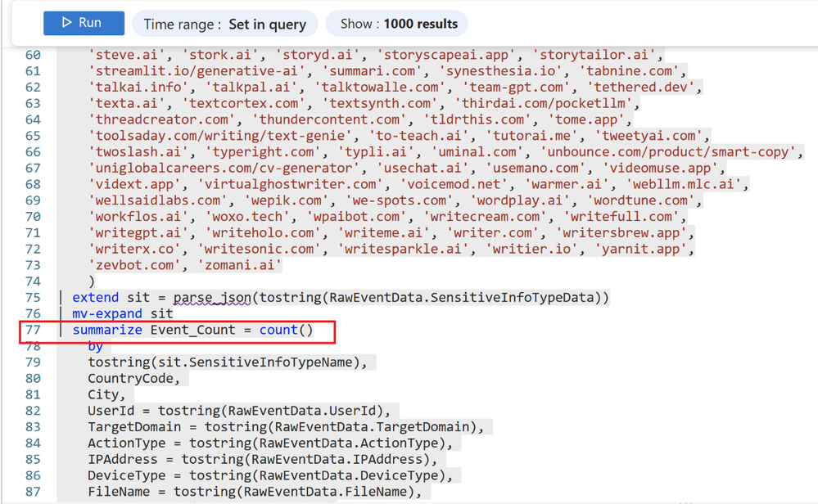This screenshot has height=504, width=818.
Task: Select 'streamlit.io/generative-ai' string
Action: (197, 71)
